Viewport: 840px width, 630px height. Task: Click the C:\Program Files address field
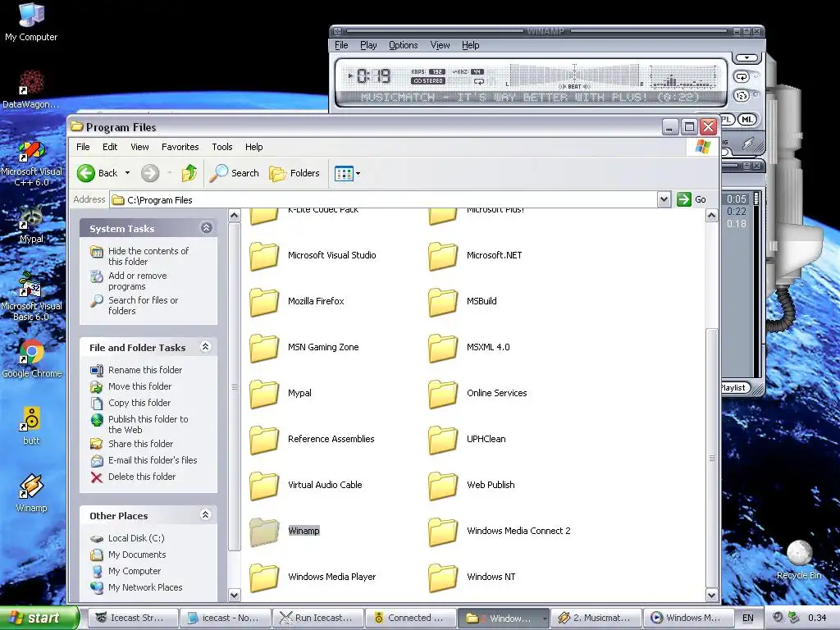pyautogui.click(x=383, y=200)
